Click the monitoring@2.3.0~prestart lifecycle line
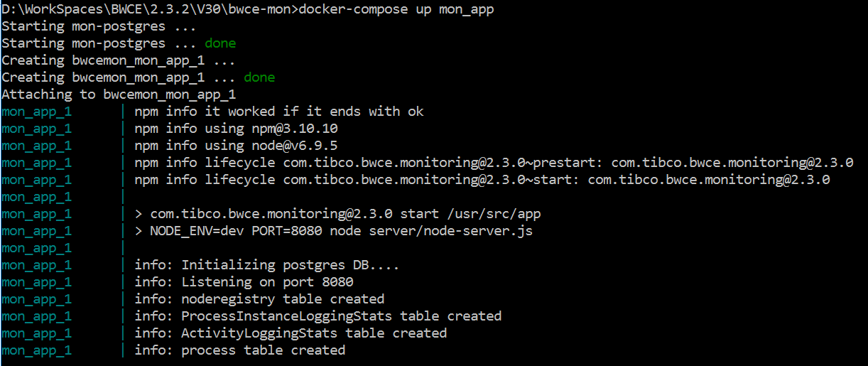Viewport: 868px width, 366px height. pyautogui.click(x=494, y=163)
